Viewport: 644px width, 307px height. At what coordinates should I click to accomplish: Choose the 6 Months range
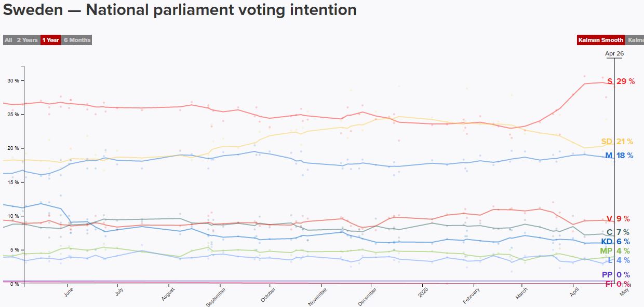pyautogui.click(x=77, y=40)
